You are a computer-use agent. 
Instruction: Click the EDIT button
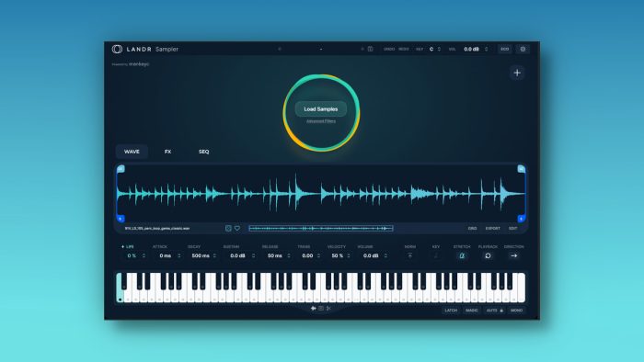pyautogui.click(x=513, y=229)
